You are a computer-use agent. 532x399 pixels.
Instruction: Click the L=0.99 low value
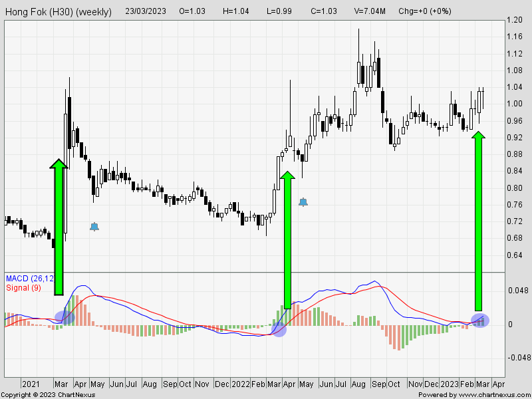pyautogui.click(x=279, y=11)
